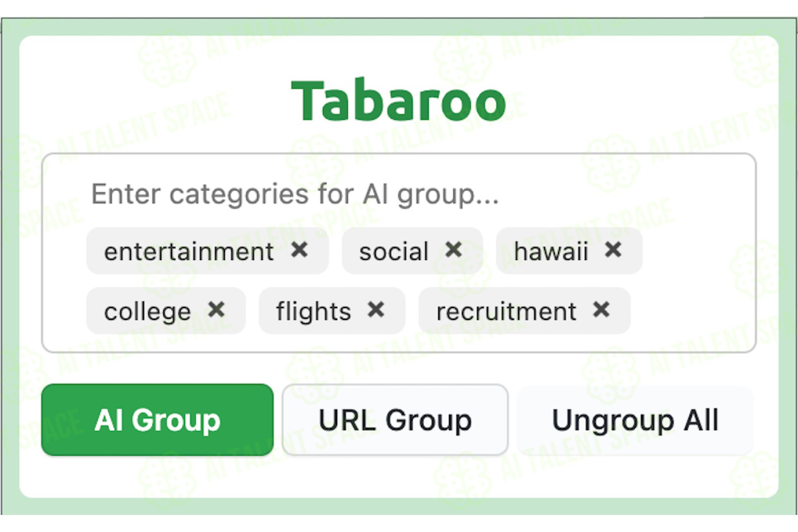This screenshot has height=532, width=798.
Task: Select the flights tag label
Action: (x=313, y=311)
